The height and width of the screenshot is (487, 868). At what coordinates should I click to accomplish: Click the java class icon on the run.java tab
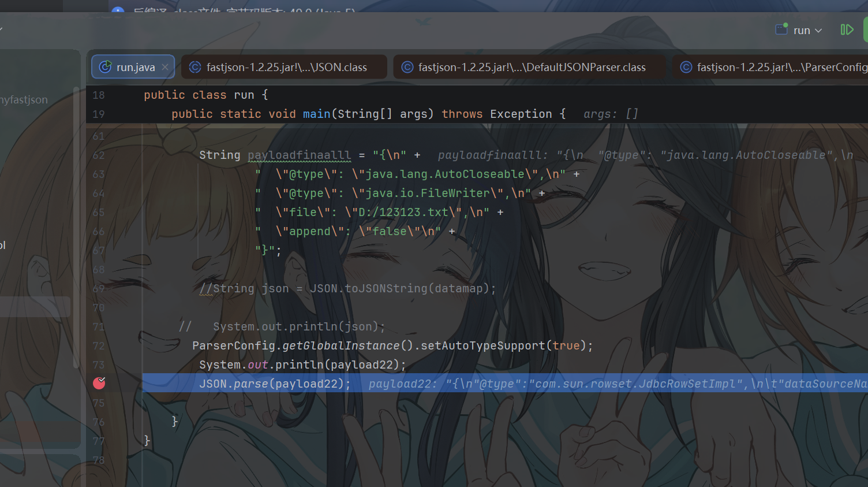[x=105, y=67]
